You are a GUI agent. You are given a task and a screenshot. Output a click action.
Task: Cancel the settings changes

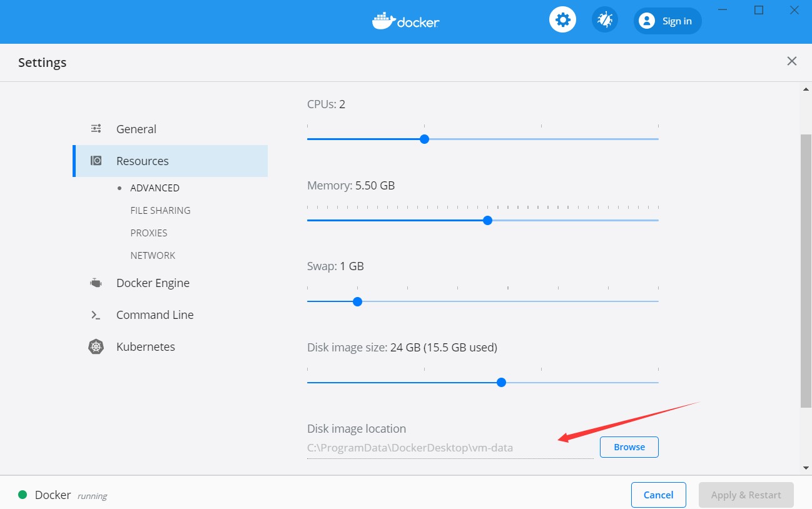pos(659,495)
